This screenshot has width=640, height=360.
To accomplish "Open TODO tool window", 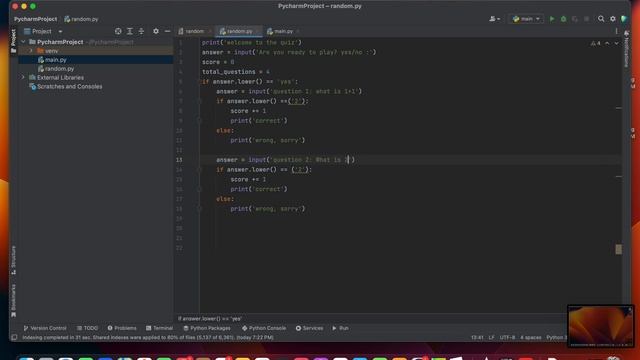I will [x=87, y=328].
